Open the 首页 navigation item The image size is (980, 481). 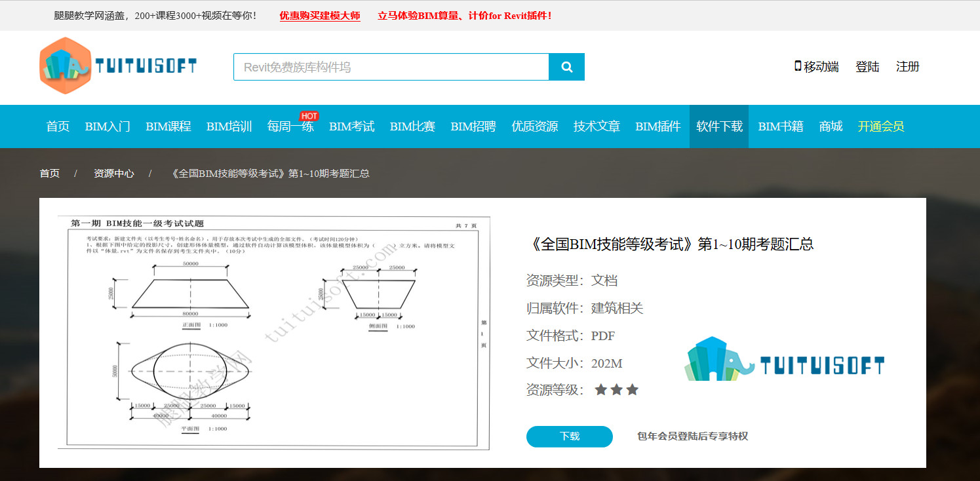[x=58, y=126]
